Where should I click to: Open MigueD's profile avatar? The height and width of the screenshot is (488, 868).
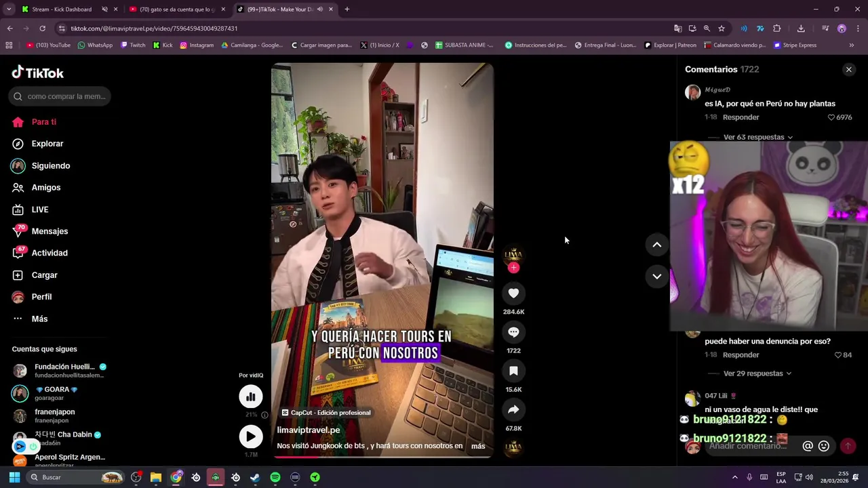coord(692,93)
